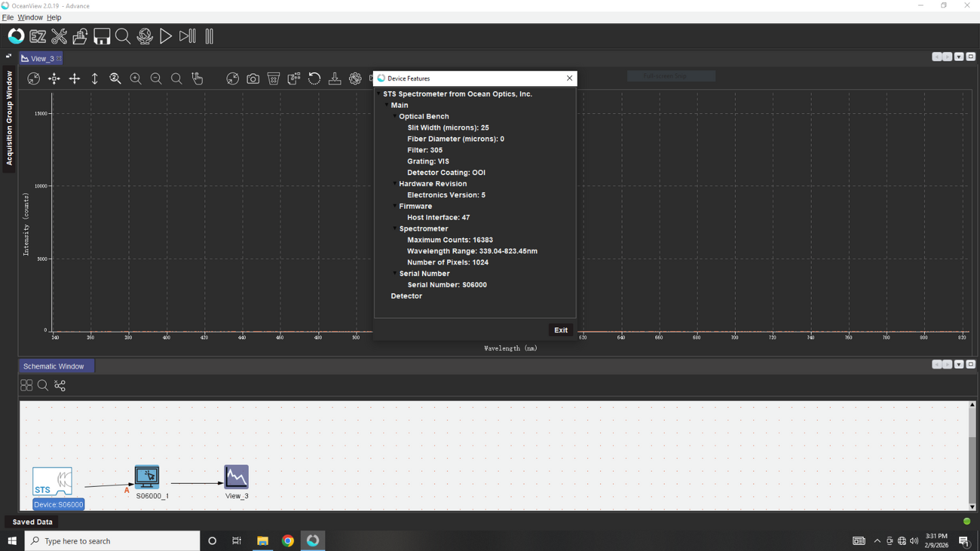Open the Acquisition Group Window side panel
The width and height of the screenshot is (980, 551).
9,118
